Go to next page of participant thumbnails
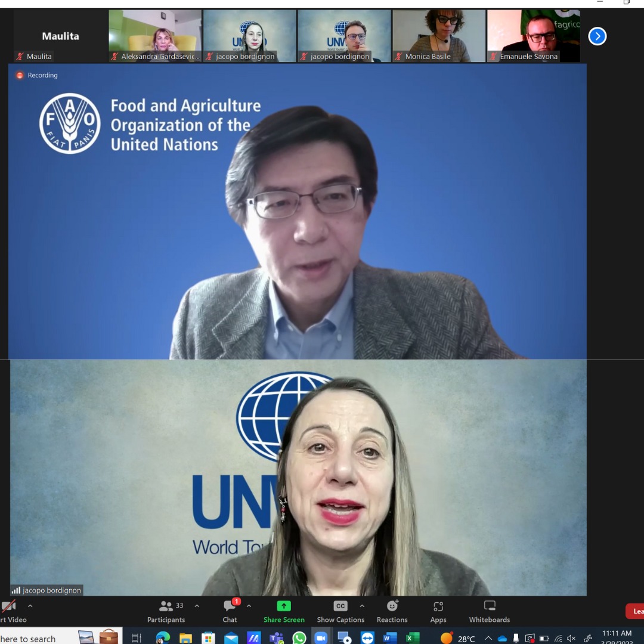Viewport: 644px width, 644px height. click(x=597, y=36)
